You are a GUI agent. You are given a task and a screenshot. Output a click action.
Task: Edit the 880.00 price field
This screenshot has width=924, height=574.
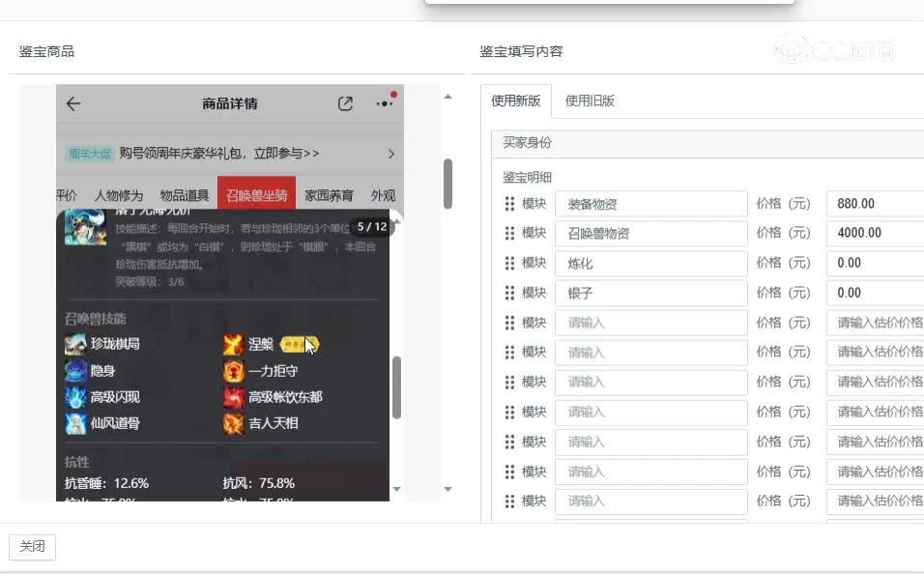tap(875, 204)
